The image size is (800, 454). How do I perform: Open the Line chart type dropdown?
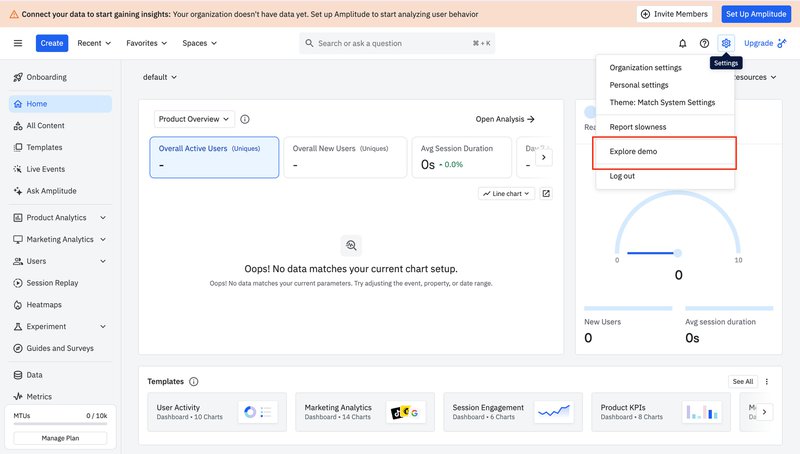pyautogui.click(x=507, y=193)
